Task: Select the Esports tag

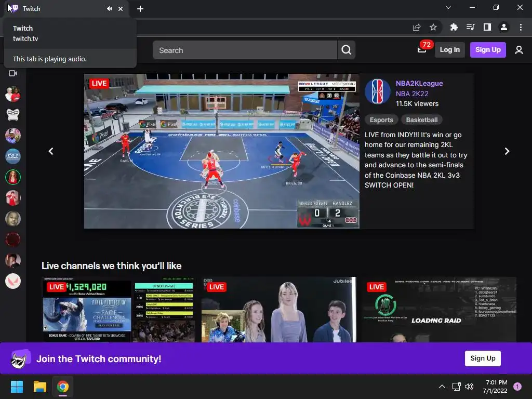Action: 381,120
